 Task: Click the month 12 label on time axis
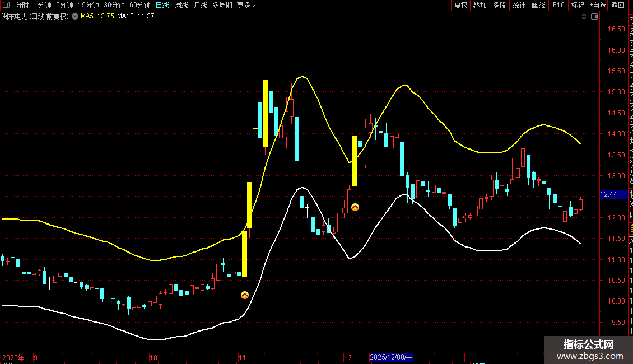[x=347, y=357]
